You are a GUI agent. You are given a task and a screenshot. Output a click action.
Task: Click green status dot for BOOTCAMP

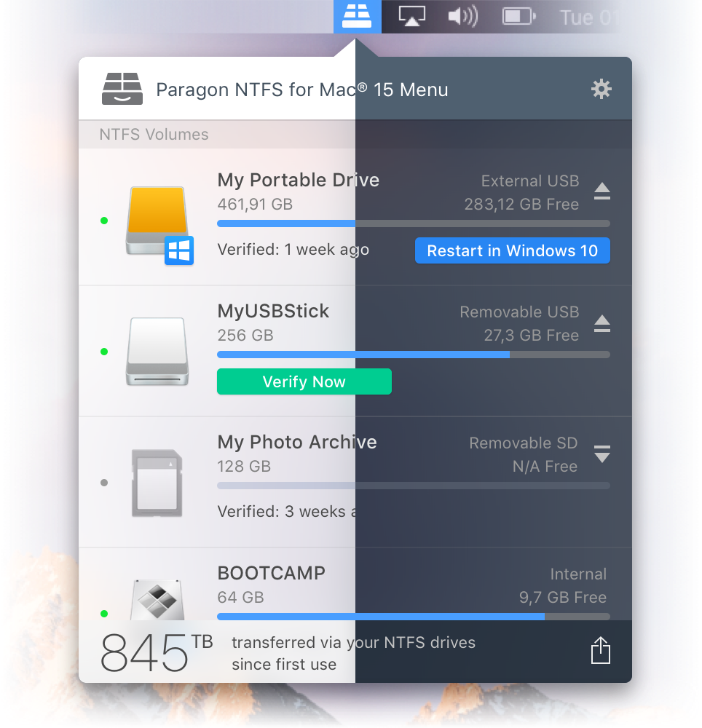point(104,613)
